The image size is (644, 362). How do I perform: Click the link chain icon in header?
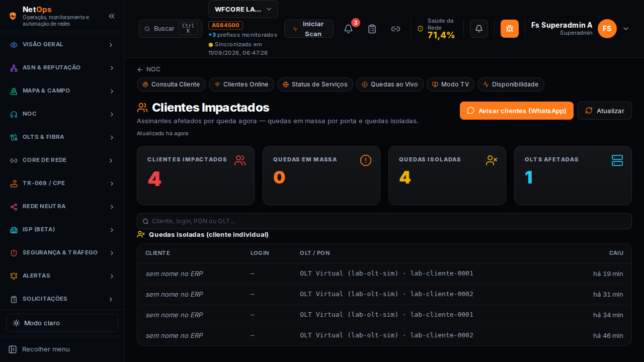click(395, 29)
